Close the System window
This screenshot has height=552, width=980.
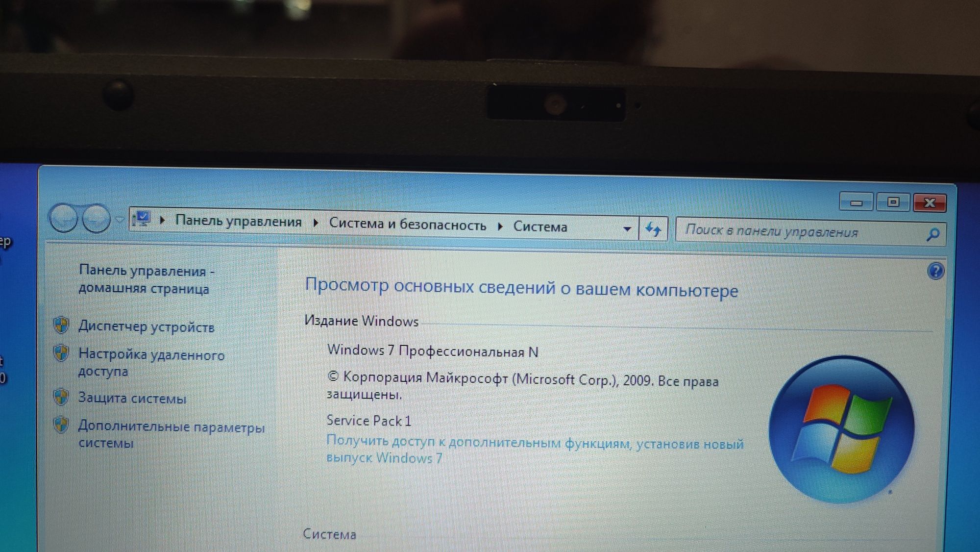coord(929,202)
